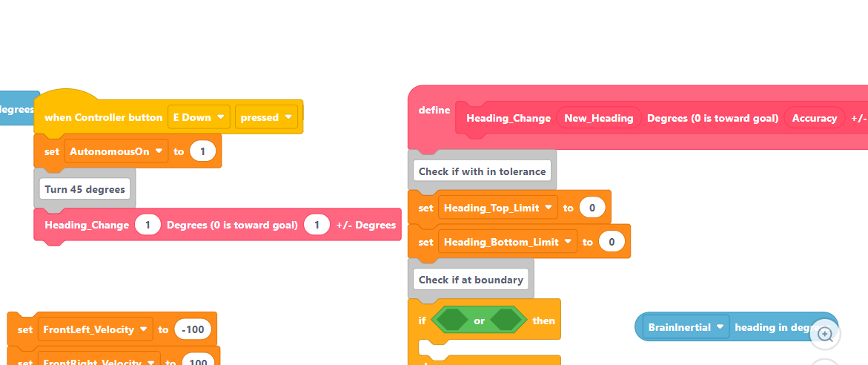Image resolution: width=868 pixels, height=365 pixels.
Task: Select the Check if with in tolerance comment
Action: pyautogui.click(x=482, y=171)
